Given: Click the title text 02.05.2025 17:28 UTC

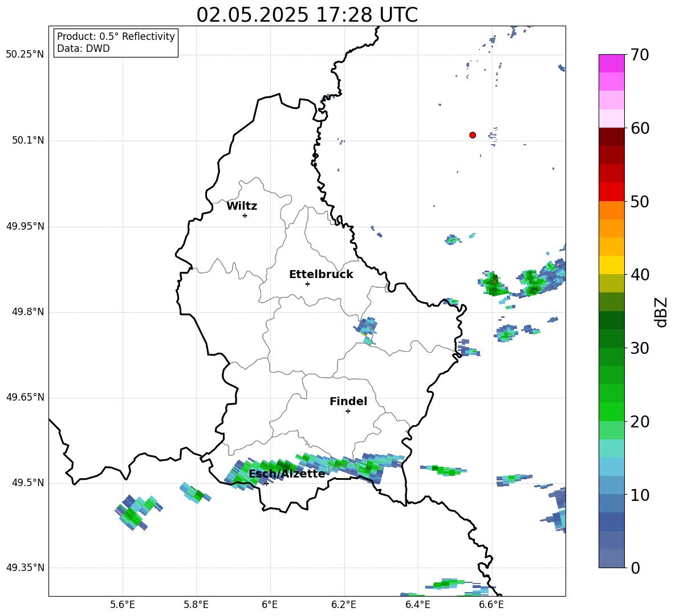Looking at the screenshot, I should [307, 15].
